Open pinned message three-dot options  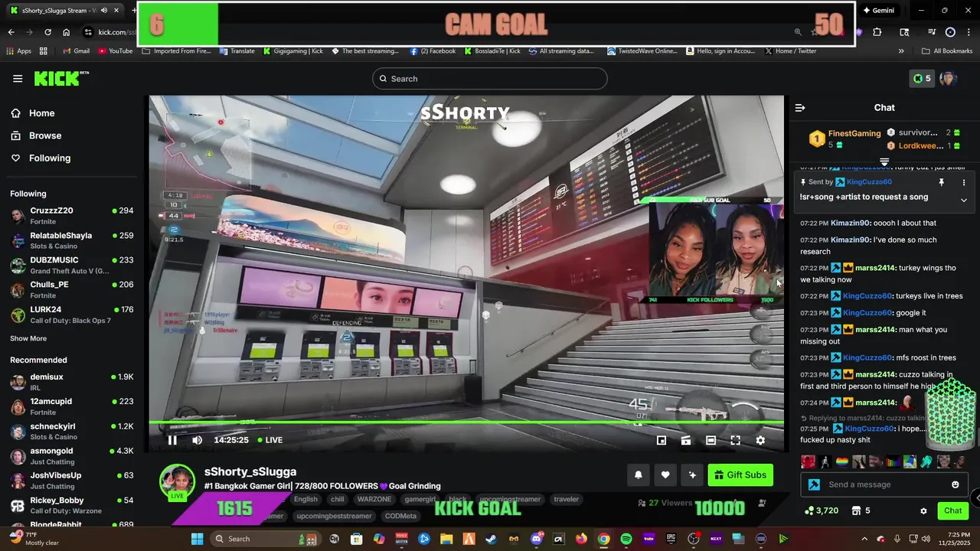pyautogui.click(x=964, y=182)
